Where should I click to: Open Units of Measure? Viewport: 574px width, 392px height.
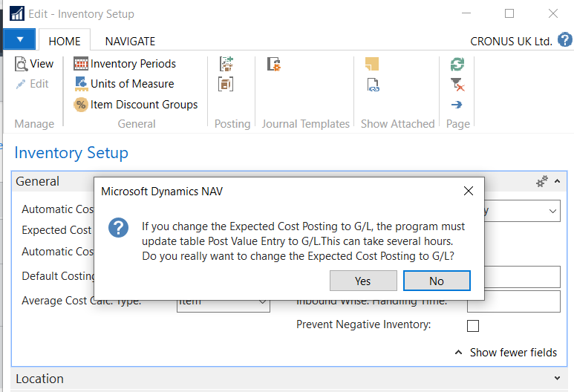click(123, 84)
